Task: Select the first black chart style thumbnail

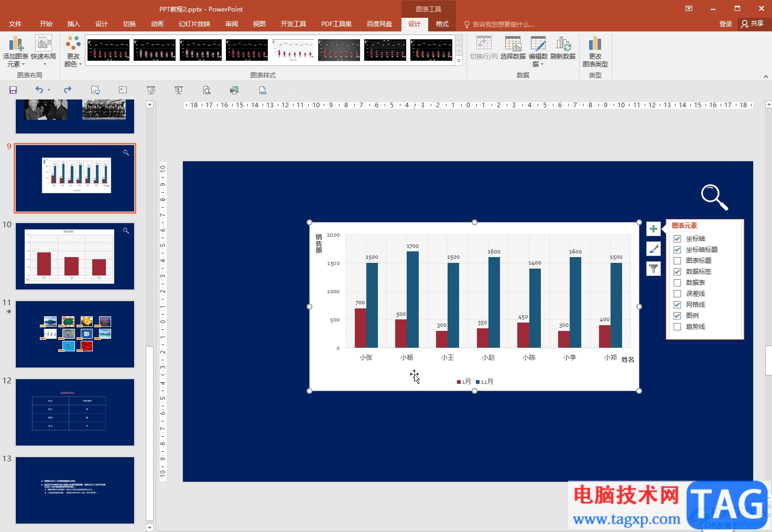Action: 108,50
